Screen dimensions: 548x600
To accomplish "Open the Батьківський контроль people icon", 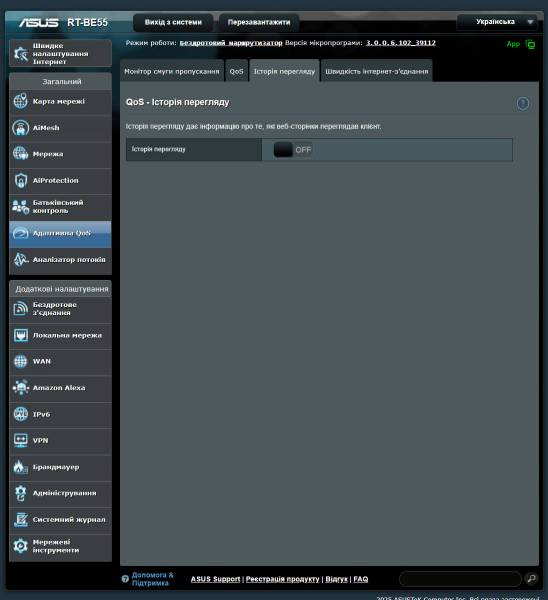I will (x=21, y=207).
